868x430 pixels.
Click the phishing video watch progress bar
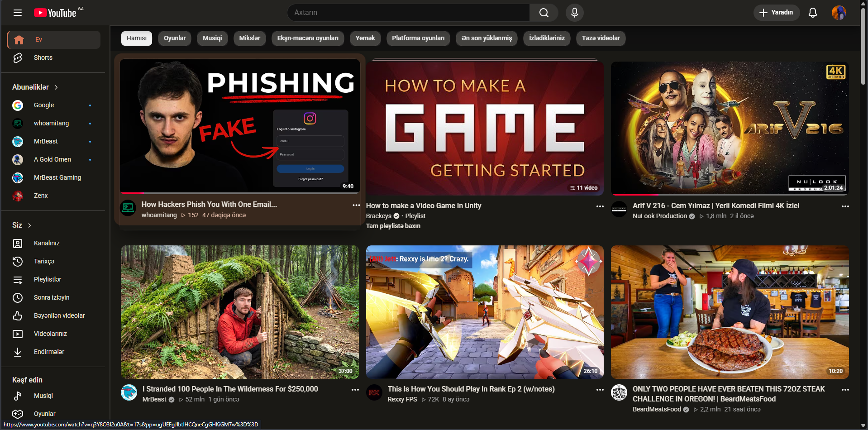(240, 193)
